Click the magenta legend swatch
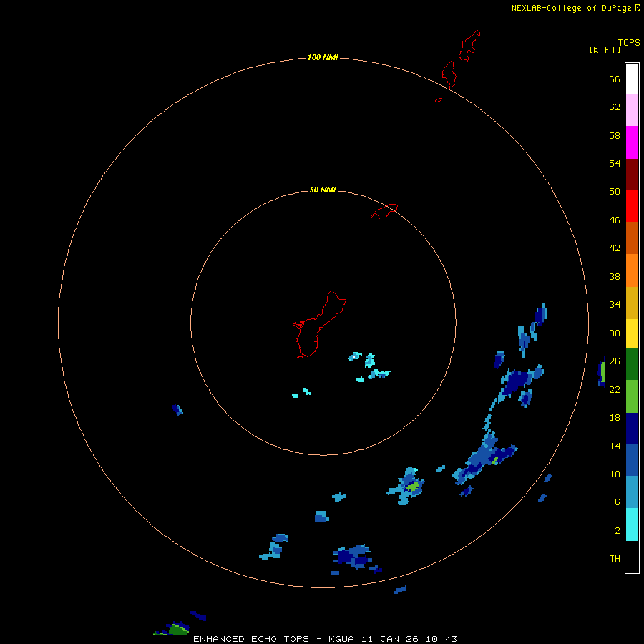 (632, 142)
